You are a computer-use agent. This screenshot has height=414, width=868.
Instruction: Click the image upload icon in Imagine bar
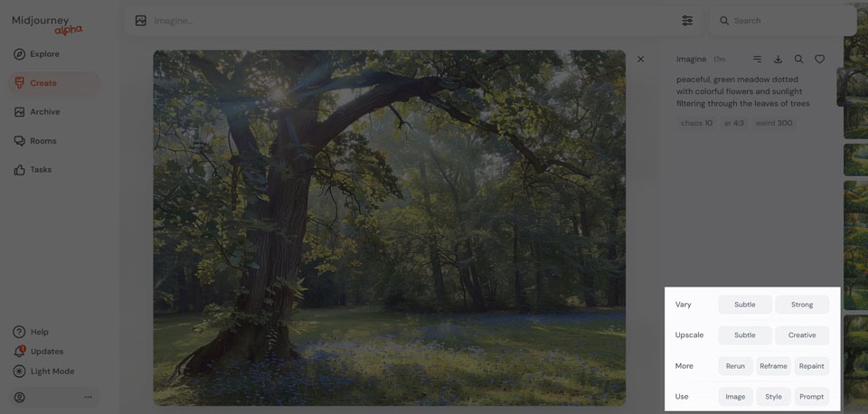click(x=141, y=21)
